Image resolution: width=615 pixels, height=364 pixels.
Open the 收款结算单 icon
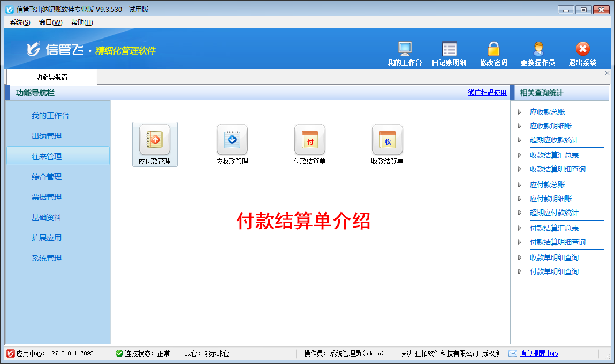tap(387, 140)
